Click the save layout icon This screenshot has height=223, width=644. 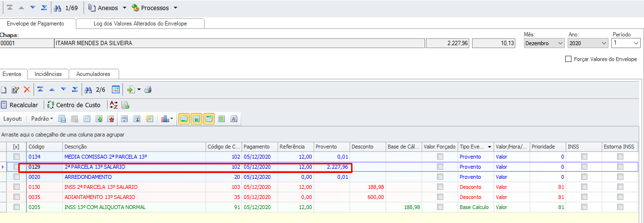coord(62,119)
